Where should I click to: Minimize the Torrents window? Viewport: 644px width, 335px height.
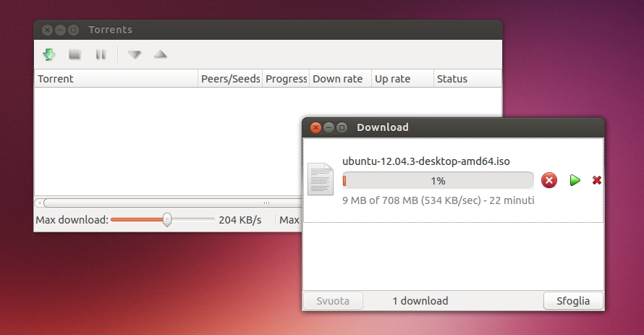pos(60,30)
